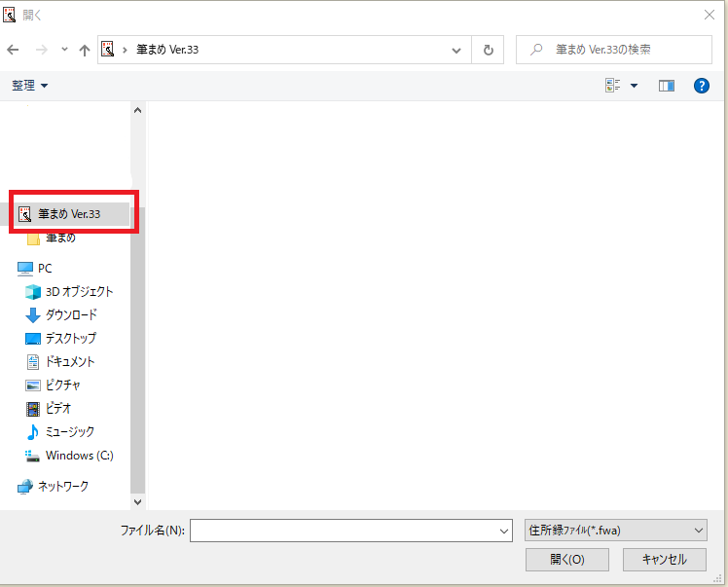
Task: Click the ファイル名 input field
Action: point(351,531)
